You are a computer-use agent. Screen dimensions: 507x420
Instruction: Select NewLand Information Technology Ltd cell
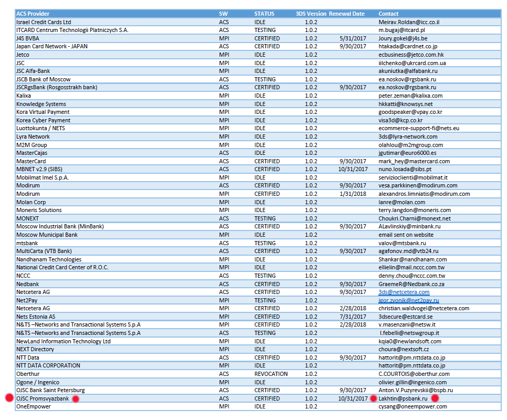coord(64,341)
